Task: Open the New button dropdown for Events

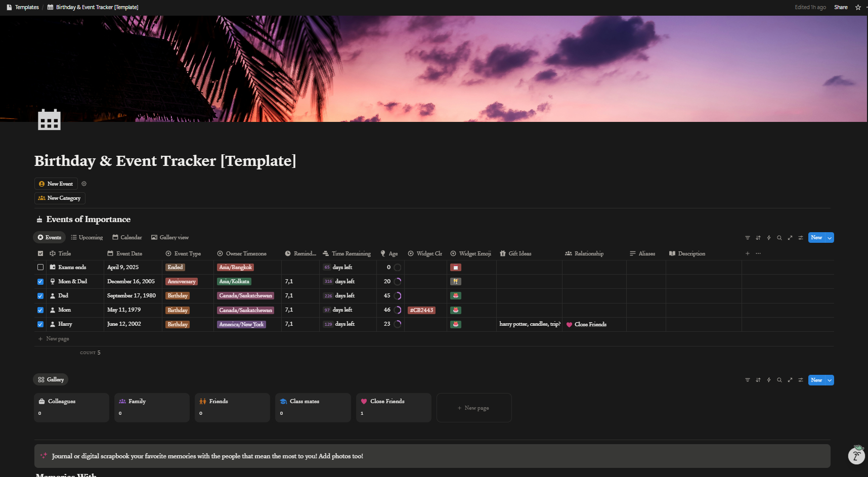Action: (x=829, y=237)
